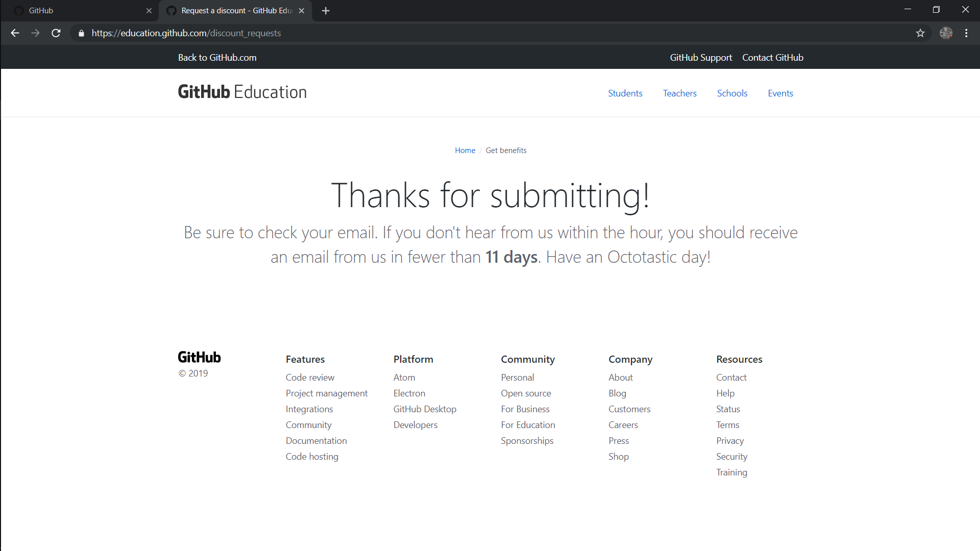Viewport: 980px width, 551px height.
Task: Click the reload page icon
Action: click(56, 33)
